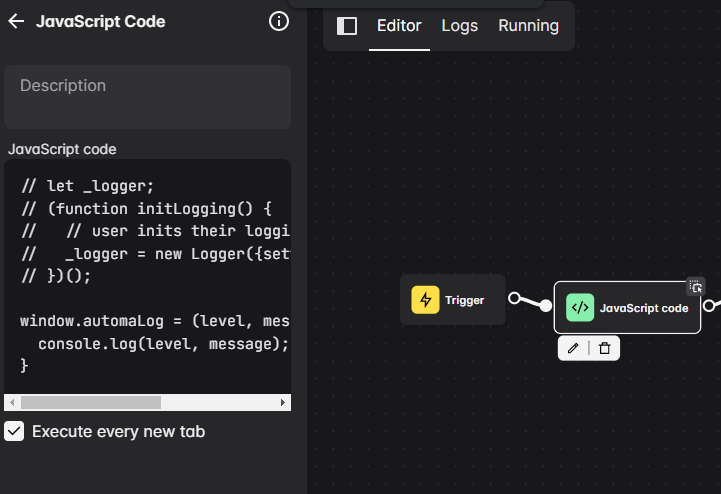Uncheck Execute every new tab
721x494 pixels.
point(14,431)
